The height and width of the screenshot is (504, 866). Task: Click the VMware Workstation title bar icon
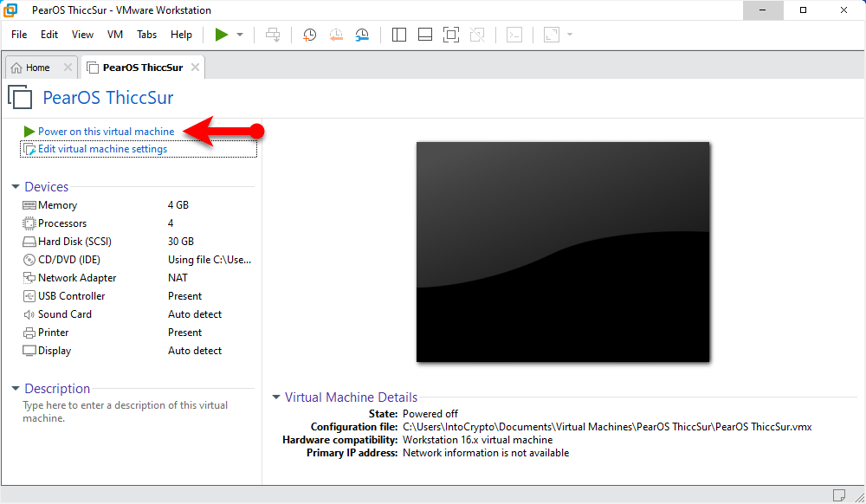coord(10,10)
